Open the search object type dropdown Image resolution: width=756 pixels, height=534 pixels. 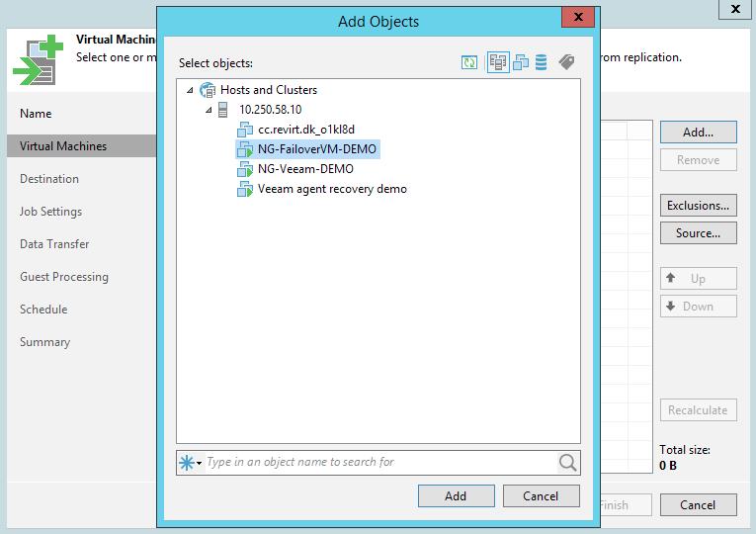191,463
